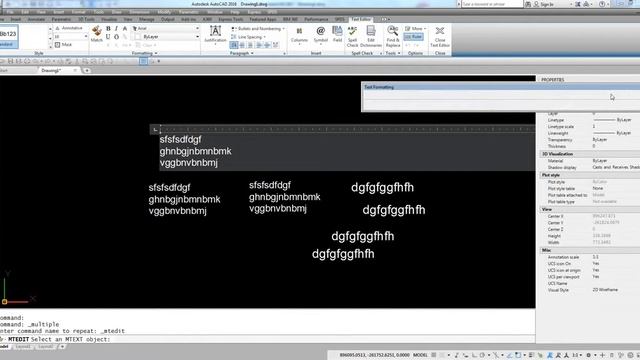The width and height of the screenshot is (640, 360).
Task: Open Edit Dictionaries
Action: (371, 37)
